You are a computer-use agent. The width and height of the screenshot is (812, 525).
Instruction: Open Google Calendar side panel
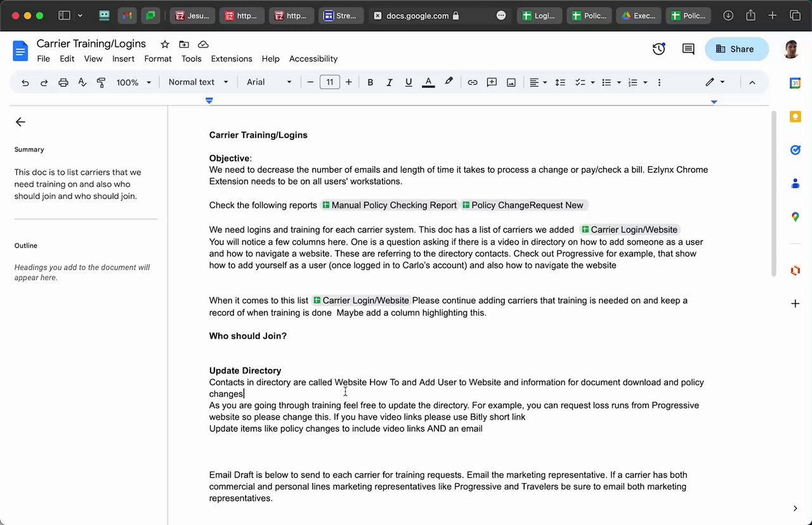[795, 83]
